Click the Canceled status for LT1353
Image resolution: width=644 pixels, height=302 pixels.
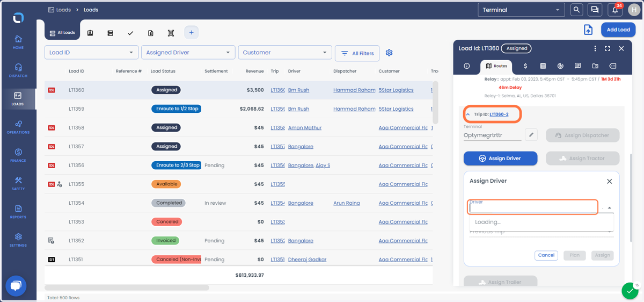(167, 222)
